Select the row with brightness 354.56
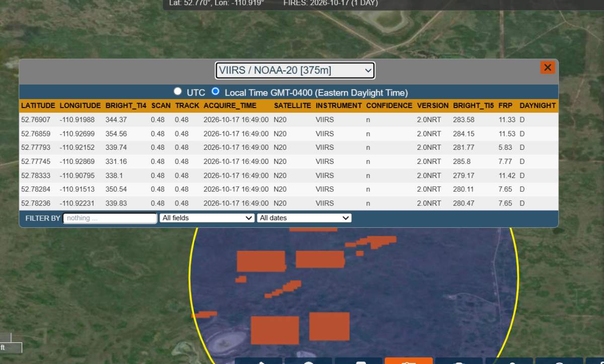Image resolution: width=604 pixels, height=364 pixels. point(288,134)
